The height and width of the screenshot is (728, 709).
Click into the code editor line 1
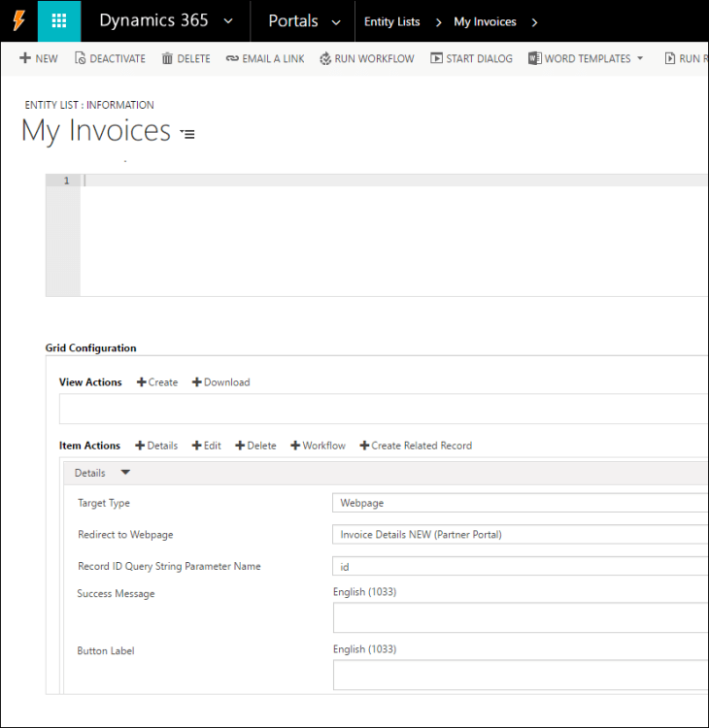[x=394, y=181]
